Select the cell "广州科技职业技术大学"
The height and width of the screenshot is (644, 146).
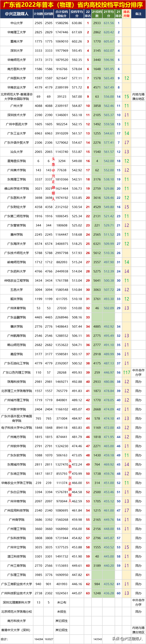17,594
